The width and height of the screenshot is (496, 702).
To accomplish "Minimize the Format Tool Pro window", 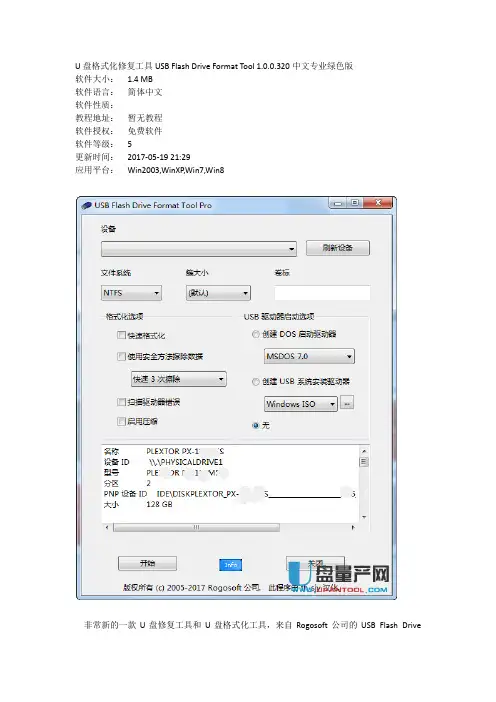I will click(338, 203).
